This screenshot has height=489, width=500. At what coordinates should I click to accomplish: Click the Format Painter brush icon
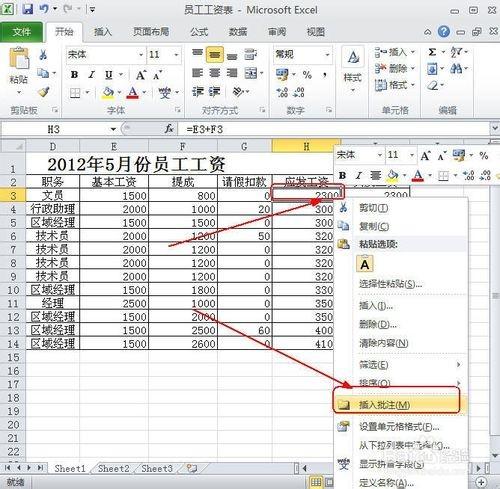click(44, 92)
